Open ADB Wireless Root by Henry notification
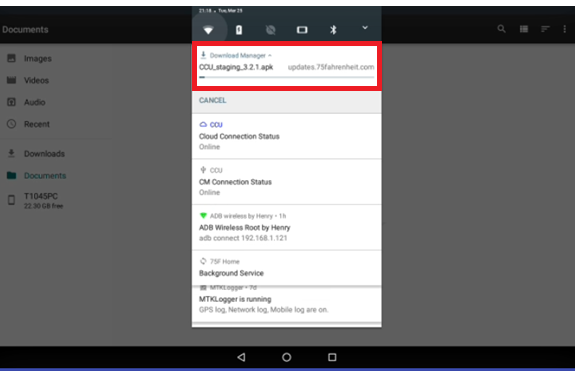This screenshot has height=374, width=577. click(x=286, y=227)
